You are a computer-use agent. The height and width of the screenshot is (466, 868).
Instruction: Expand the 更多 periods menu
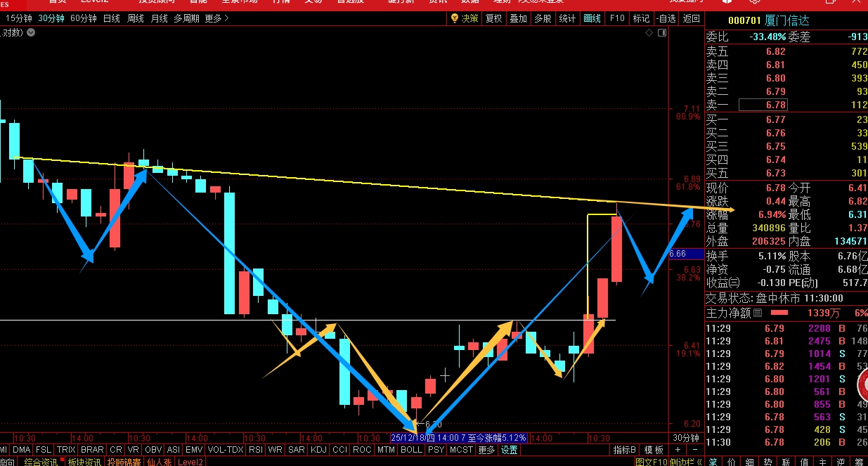click(x=216, y=18)
